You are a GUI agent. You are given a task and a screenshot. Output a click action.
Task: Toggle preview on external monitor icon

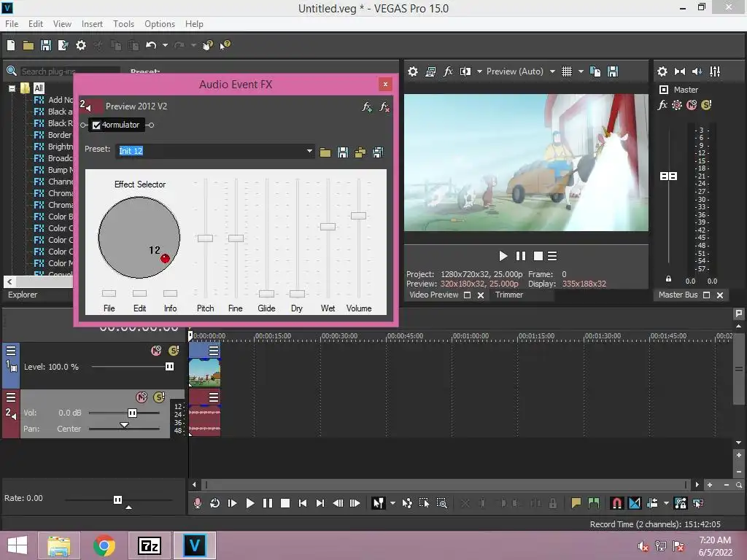[430, 71]
